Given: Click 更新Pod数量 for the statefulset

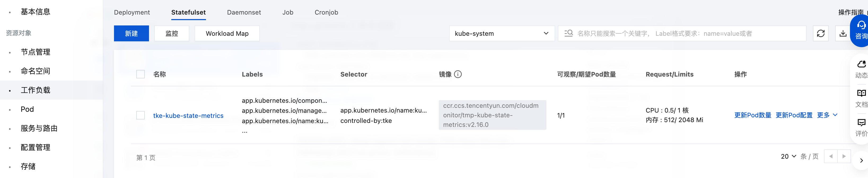Looking at the screenshot, I should [x=752, y=115].
